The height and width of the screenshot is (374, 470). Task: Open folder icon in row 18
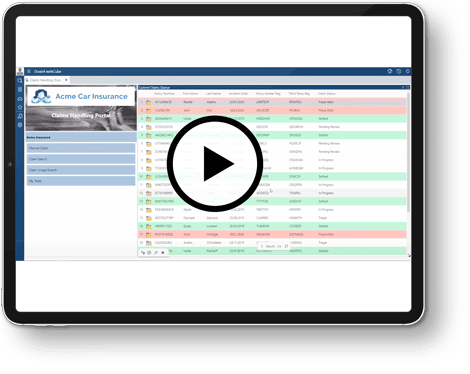pyautogui.click(x=149, y=243)
